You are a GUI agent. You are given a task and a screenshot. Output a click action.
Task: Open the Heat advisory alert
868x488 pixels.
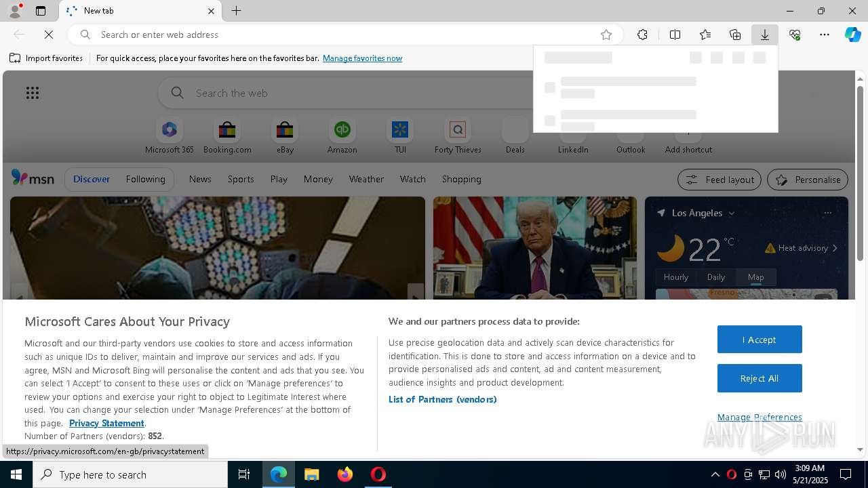coord(802,248)
